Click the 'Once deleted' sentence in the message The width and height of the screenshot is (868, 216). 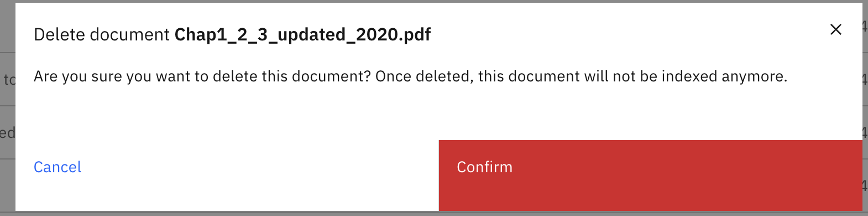tap(581, 76)
